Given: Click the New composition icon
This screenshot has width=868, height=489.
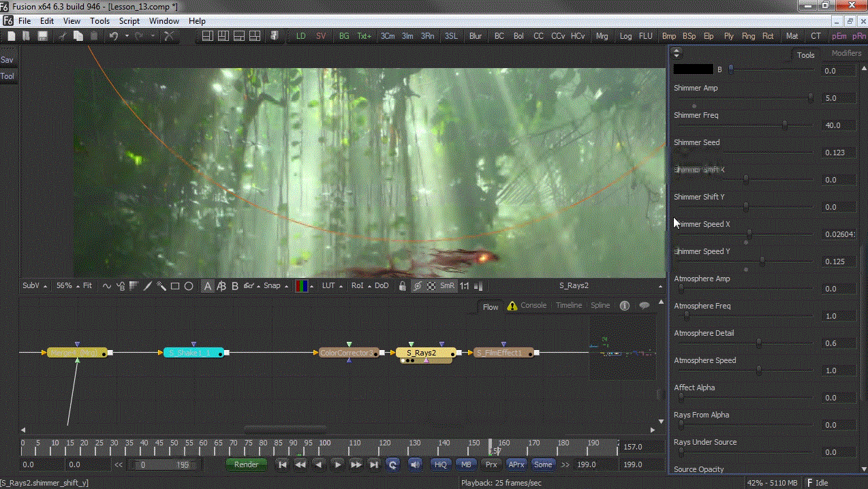Looking at the screenshot, I should tap(12, 36).
